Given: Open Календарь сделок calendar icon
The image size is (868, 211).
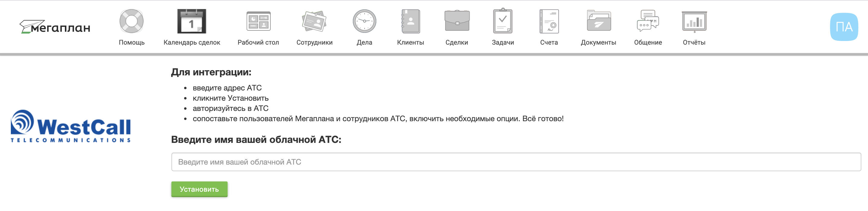Looking at the screenshot, I should click(192, 21).
